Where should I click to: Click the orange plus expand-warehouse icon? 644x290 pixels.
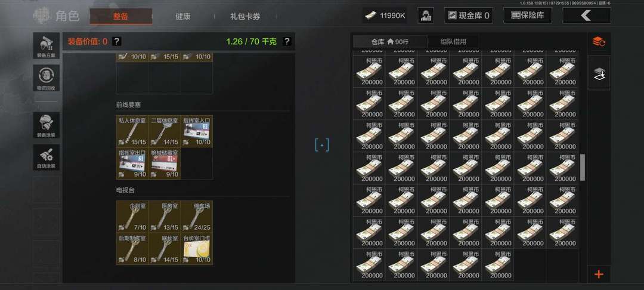click(x=599, y=274)
